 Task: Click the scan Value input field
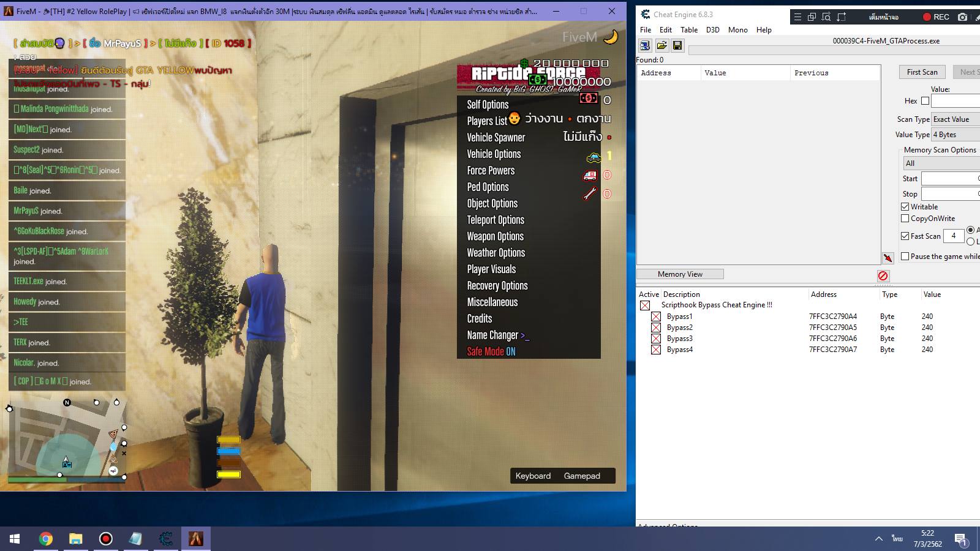[x=956, y=101]
